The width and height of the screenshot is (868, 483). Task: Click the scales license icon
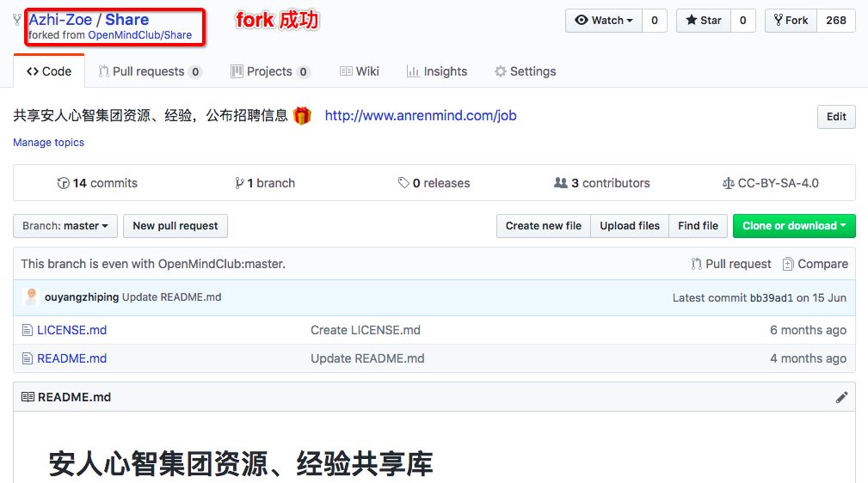pyautogui.click(x=728, y=183)
